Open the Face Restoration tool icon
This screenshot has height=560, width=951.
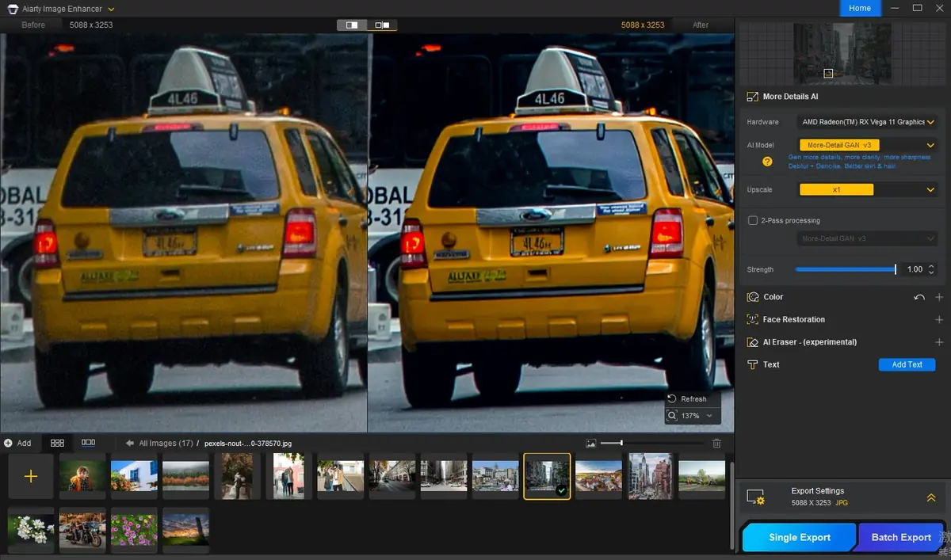[751, 319]
